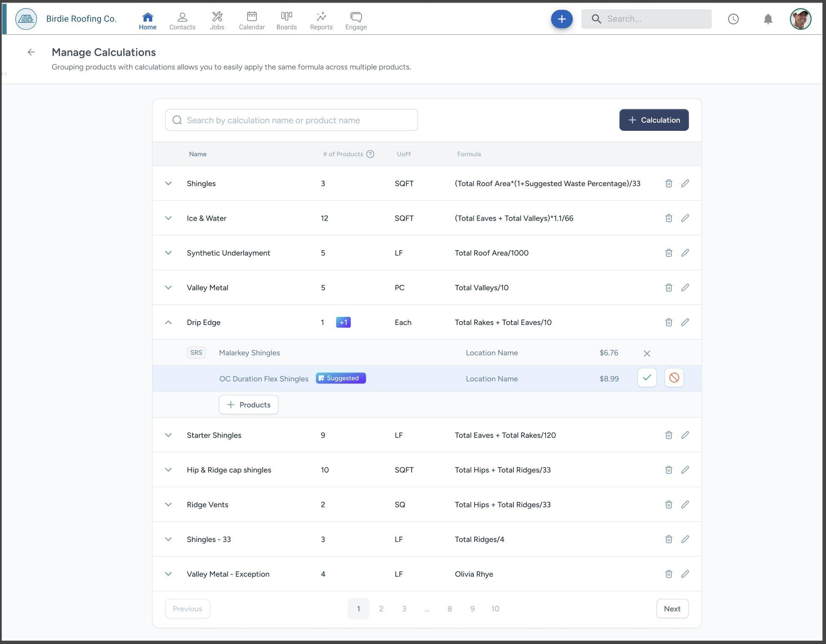Edit the Valley Metal - Exception calculation
826x644 pixels.
[x=685, y=574]
